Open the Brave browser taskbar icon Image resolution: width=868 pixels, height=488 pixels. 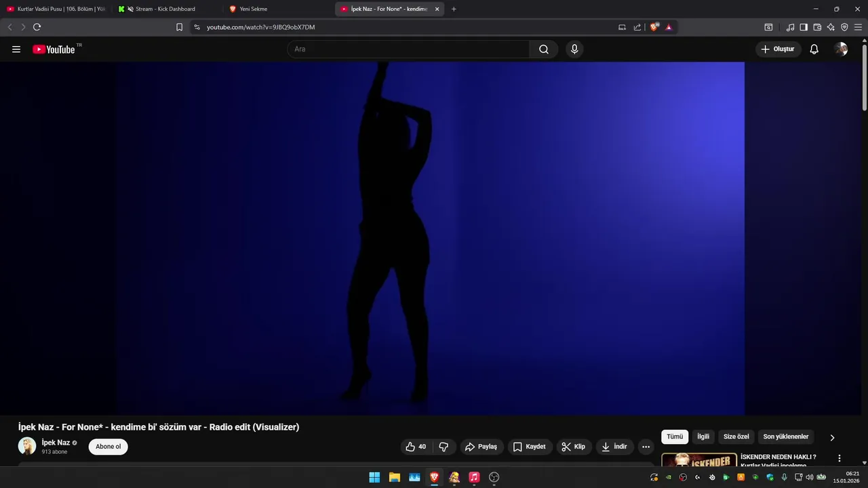click(434, 477)
